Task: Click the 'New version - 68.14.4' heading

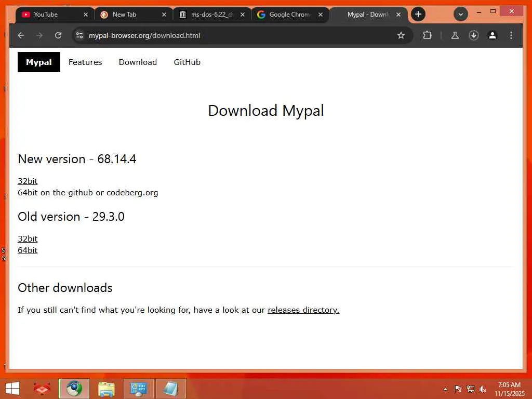Action: (x=77, y=159)
